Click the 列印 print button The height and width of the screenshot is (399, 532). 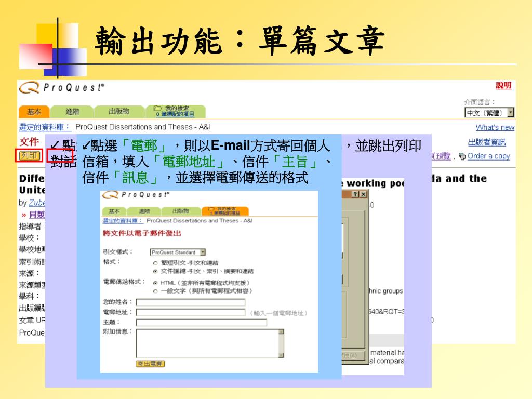coord(29,155)
